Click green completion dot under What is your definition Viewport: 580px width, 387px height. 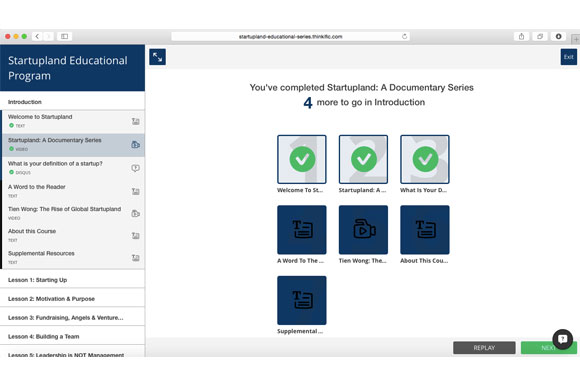pyautogui.click(x=11, y=172)
